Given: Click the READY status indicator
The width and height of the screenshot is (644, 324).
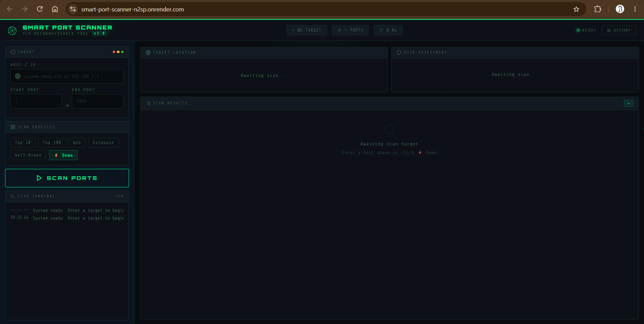Looking at the screenshot, I should [586, 30].
